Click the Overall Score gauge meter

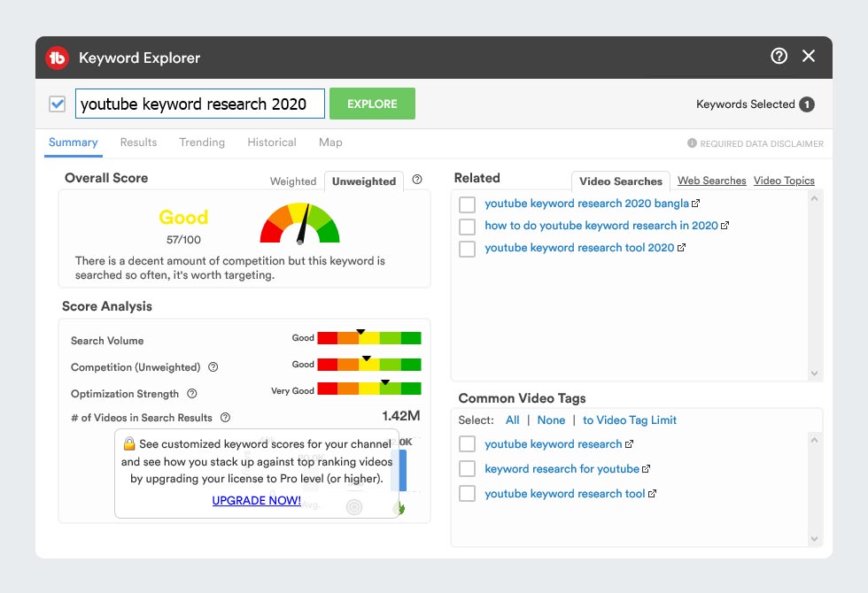(x=300, y=223)
